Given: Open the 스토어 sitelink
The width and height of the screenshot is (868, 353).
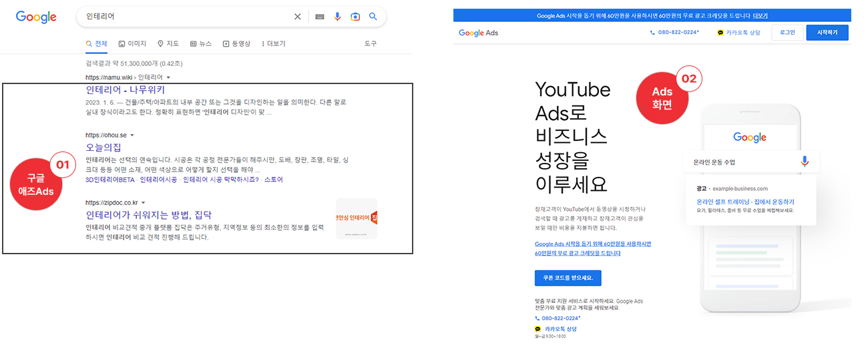Looking at the screenshot, I should (x=274, y=180).
